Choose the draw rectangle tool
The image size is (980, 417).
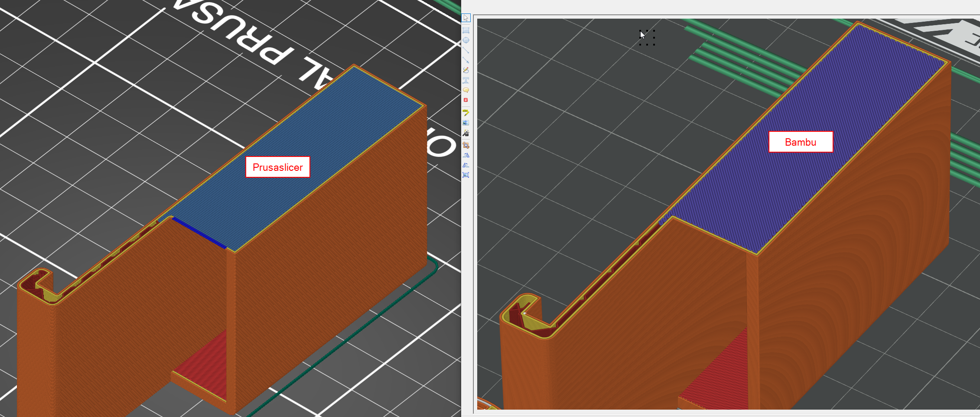466,30
